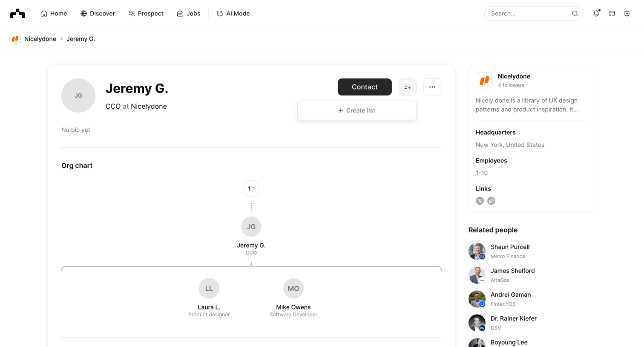
Task: Click the Metro Finance company text
Action: click(x=508, y=256)
